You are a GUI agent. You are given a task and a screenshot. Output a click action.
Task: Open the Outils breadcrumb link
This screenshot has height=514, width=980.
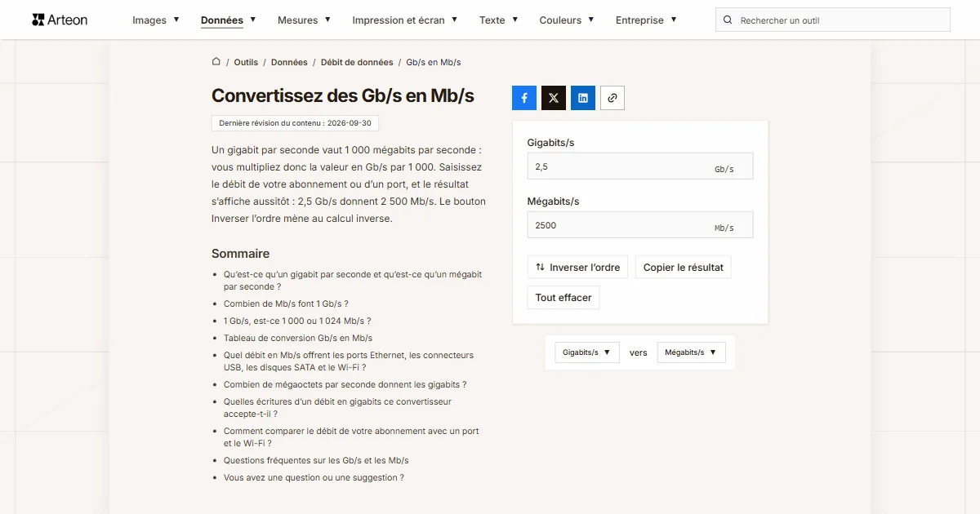click(x=246, y=62)
